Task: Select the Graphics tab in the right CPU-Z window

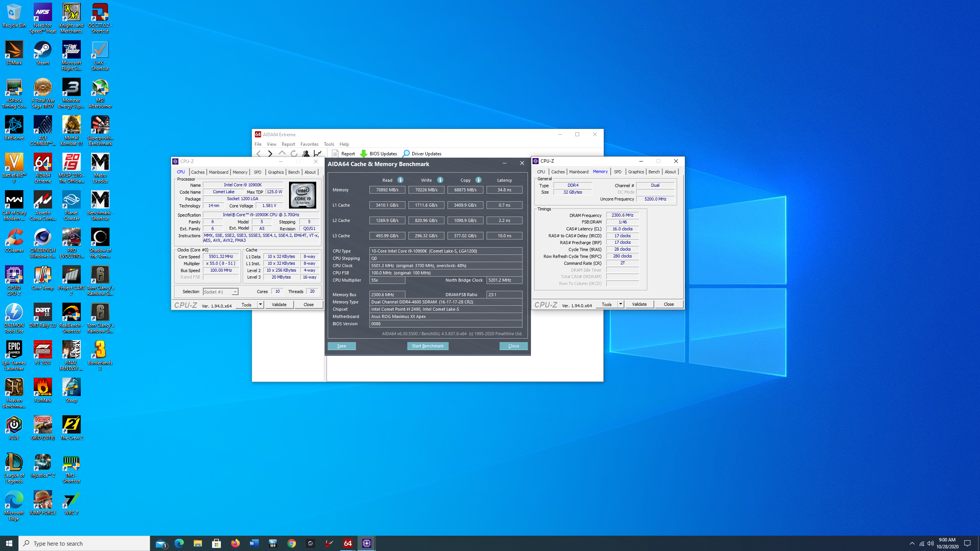Action: [x=636, y=172]
